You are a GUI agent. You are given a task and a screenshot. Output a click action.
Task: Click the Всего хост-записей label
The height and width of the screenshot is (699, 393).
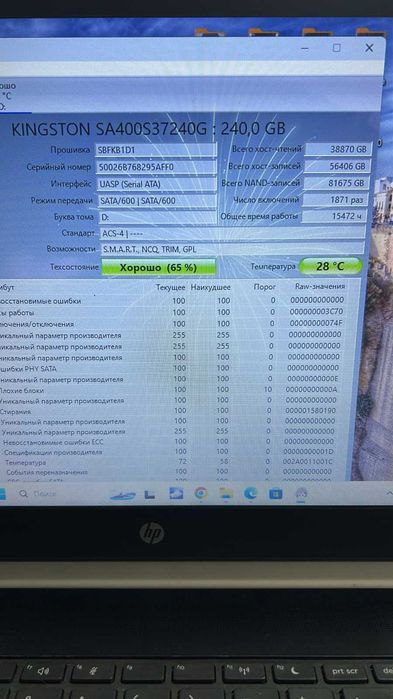click(x=265, y=166)
